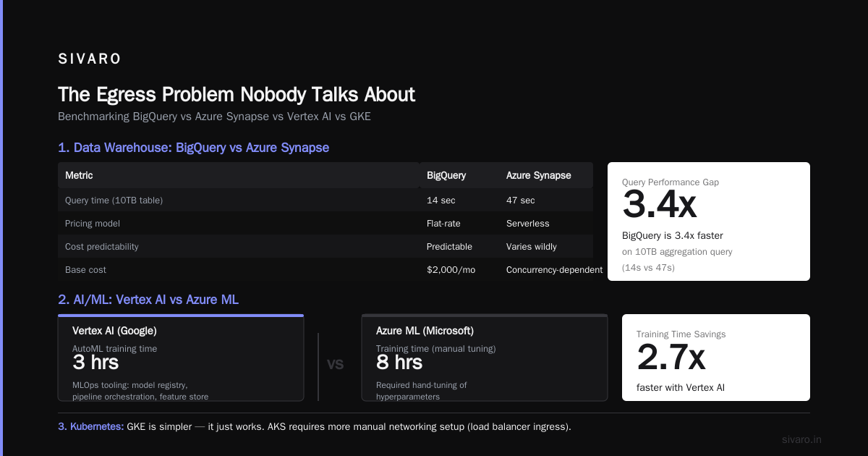Click the 'Training Time Savings' label
Screen dimensions: 868x456
point(681,334)
